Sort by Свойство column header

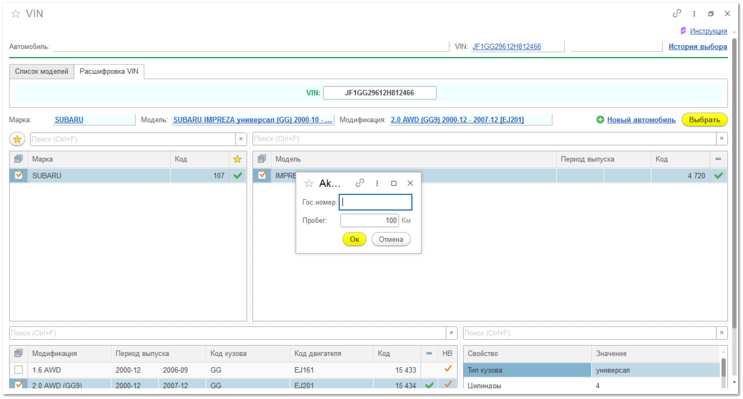tap(527, 354)
